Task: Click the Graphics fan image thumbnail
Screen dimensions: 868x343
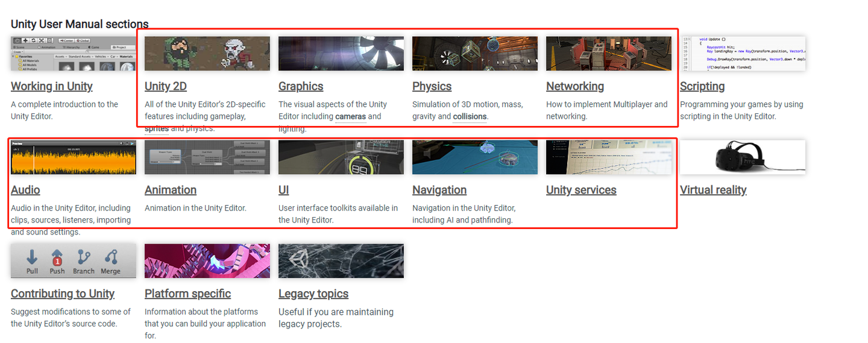Action: [341, 54]
